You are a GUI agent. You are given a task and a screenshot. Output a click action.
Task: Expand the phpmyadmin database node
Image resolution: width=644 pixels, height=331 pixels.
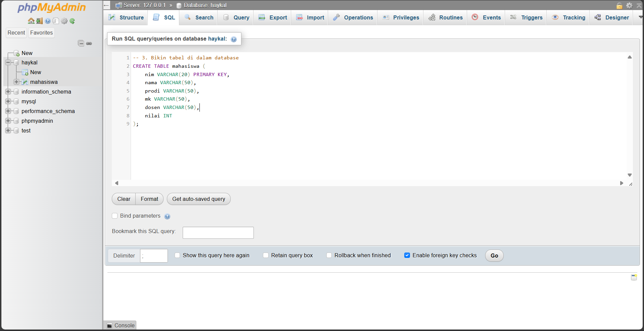tap(8, 121)
